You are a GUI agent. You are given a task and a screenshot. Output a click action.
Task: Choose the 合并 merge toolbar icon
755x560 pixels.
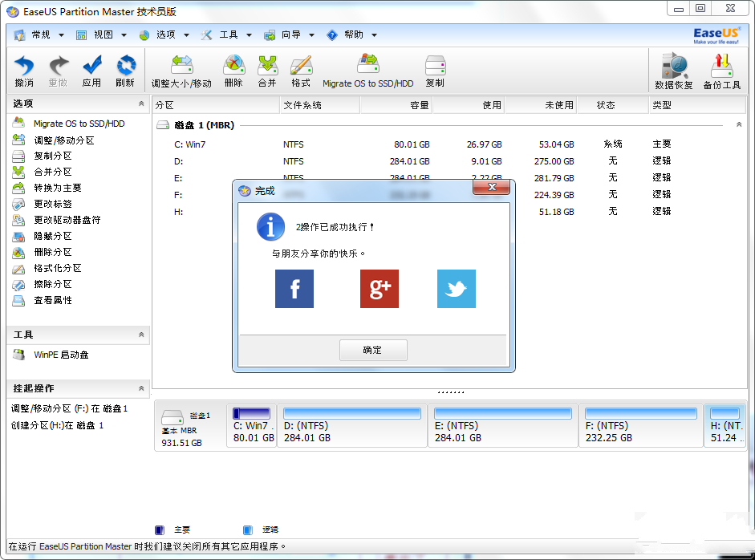click(x=267, y=71)
